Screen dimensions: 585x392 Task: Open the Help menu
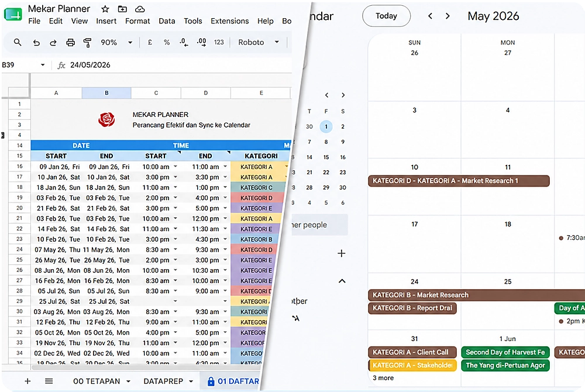(x=265, y=21)
